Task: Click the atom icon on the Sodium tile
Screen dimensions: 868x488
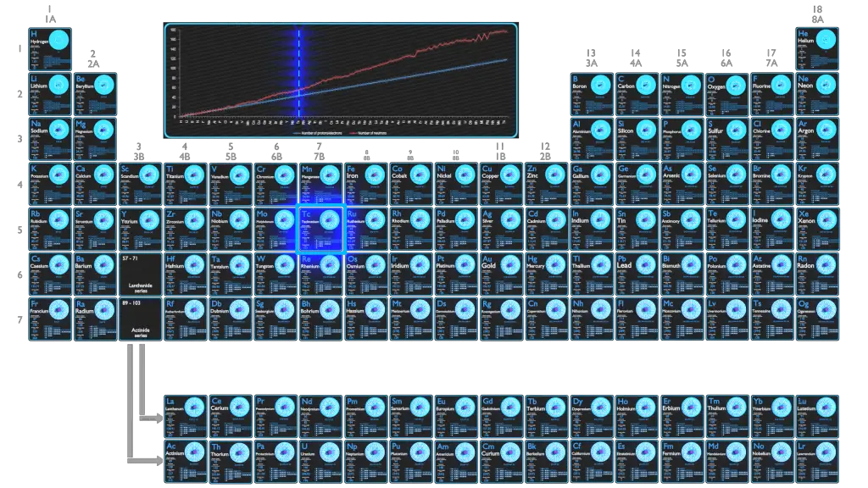Action: pos(58,129)
